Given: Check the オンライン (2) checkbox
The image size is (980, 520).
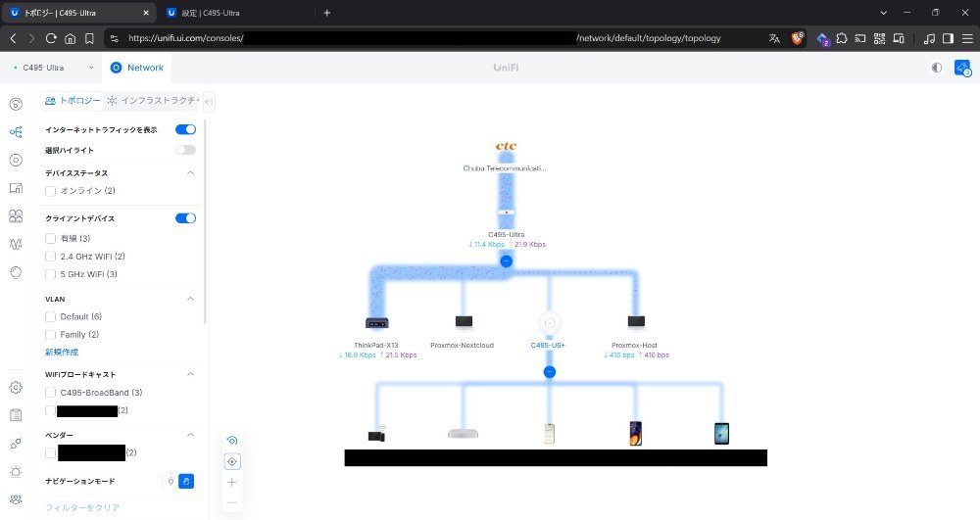Looking at the screenshot, I should [51, 191].
